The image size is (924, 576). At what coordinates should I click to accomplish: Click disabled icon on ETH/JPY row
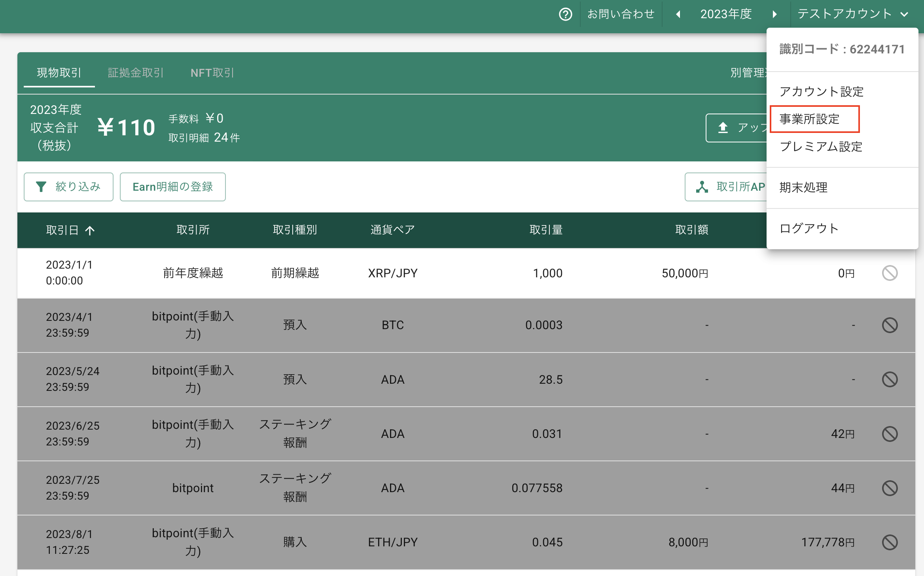coord(890,542)
